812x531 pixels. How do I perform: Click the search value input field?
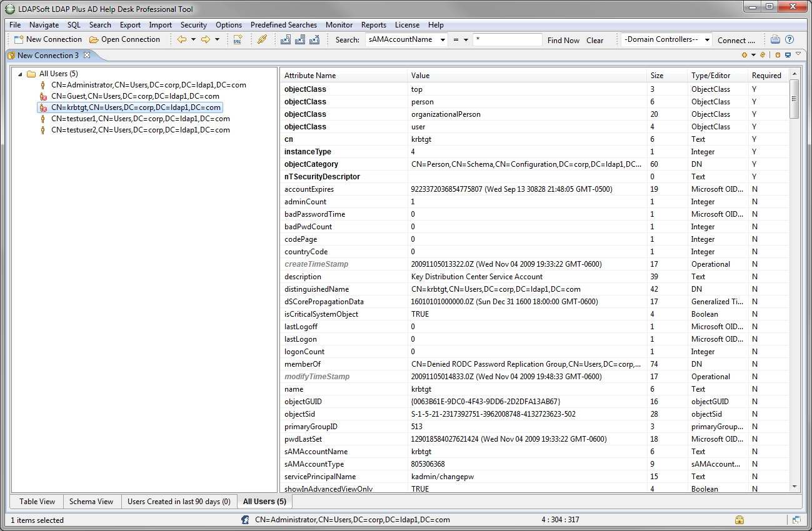click(x=507, y=40)
